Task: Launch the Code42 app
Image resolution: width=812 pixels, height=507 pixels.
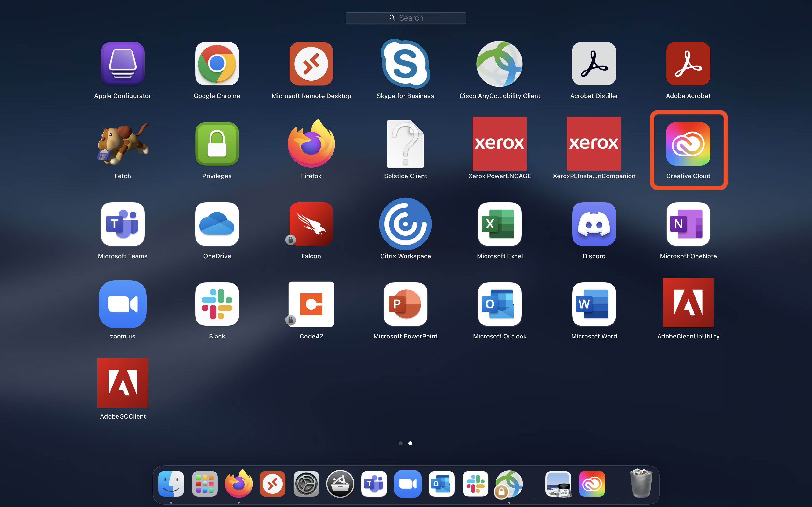Action: pyautogui.click(x=311, y=304)
